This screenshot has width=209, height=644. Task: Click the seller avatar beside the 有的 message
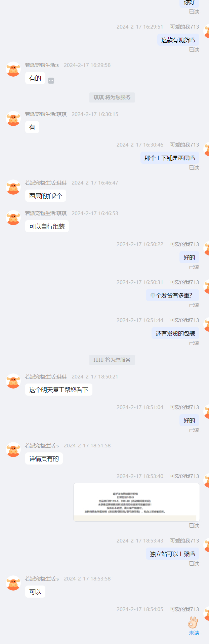13,69
